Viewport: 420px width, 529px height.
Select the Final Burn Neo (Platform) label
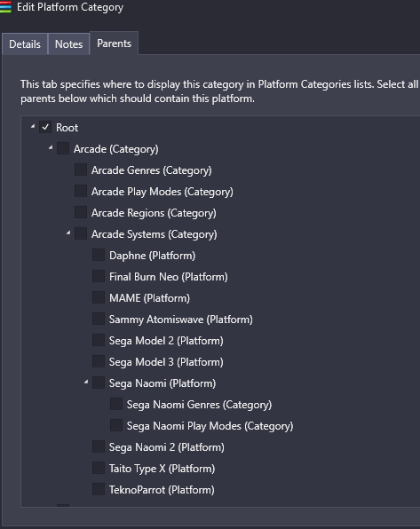(x=169, y=277)
